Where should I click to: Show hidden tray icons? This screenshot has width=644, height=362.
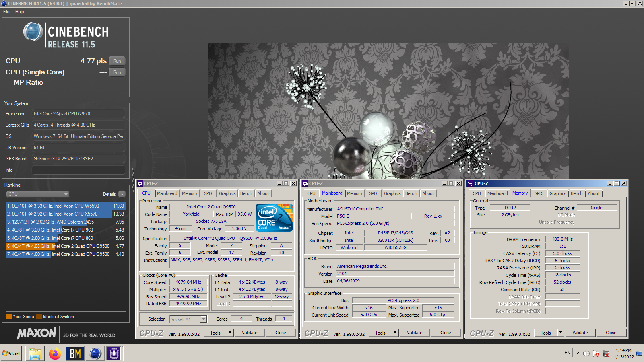578,353
